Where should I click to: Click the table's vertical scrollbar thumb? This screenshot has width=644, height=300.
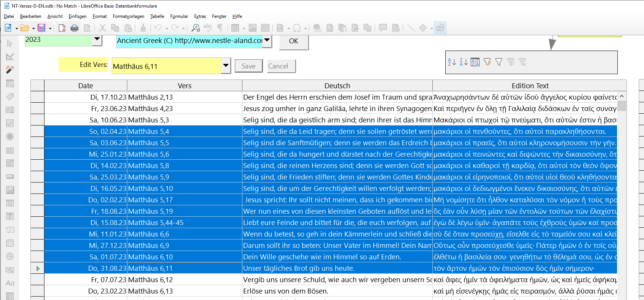point(622,105)
